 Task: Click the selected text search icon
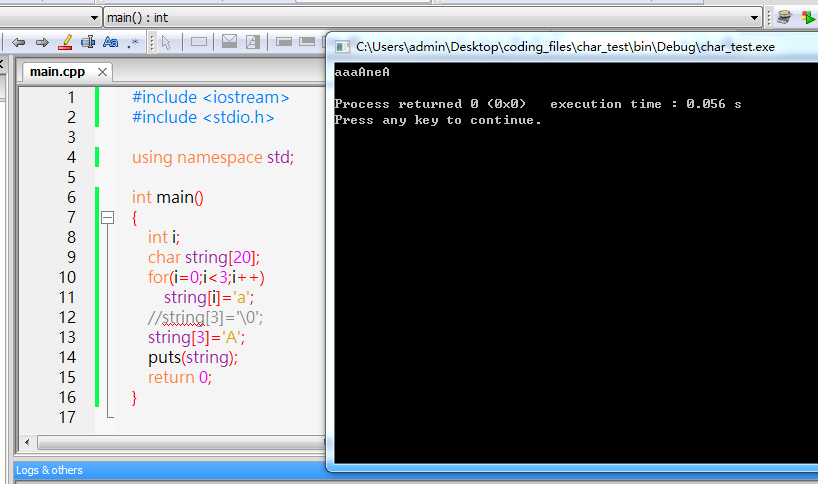point(88,42)
